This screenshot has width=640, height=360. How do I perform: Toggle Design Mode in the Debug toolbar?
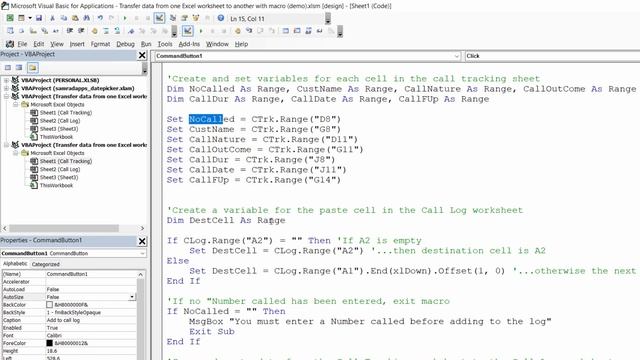coord(188,31)
